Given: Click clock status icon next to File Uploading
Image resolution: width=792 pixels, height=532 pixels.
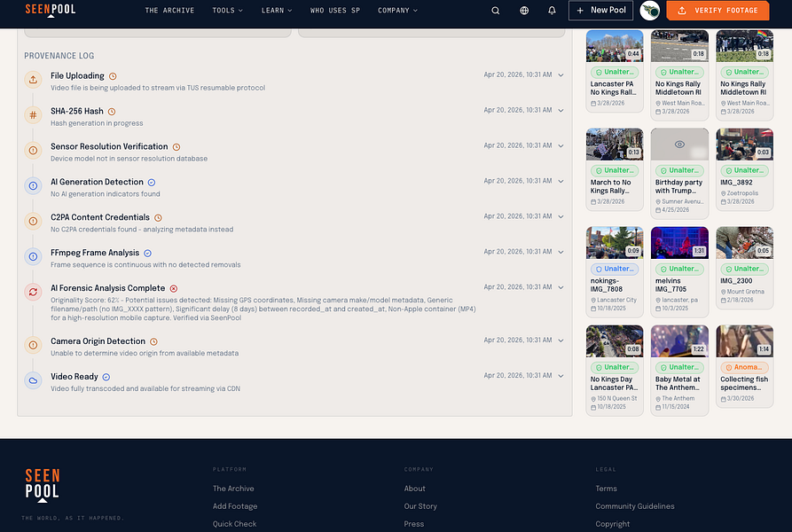Looking at the screenshot, I should 113,76.
